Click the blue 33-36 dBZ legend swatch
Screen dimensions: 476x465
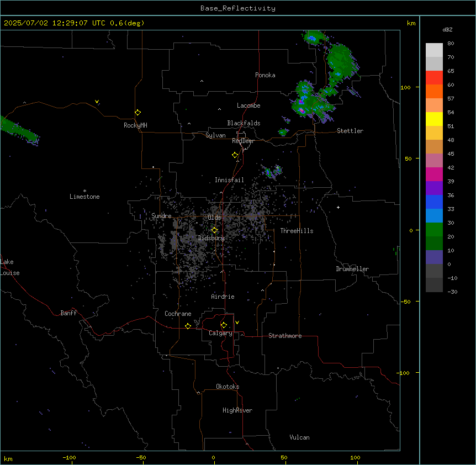[x=434, y=202]
